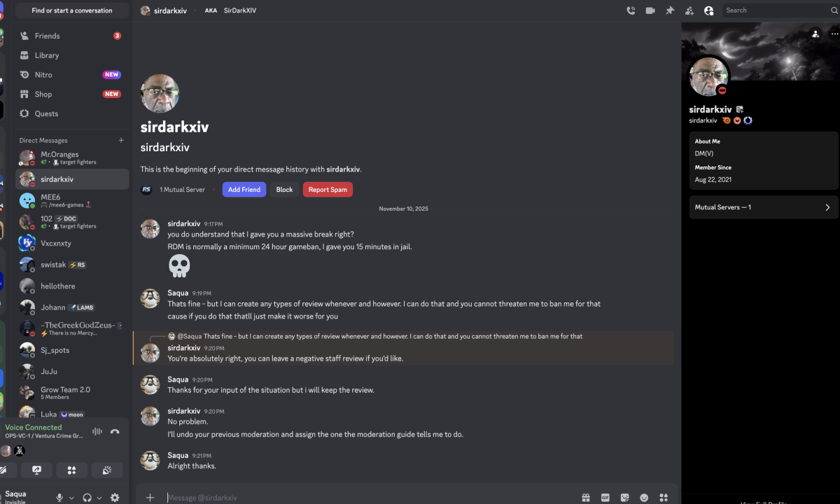Disconnect from the voice channel

click(x=115, y=432)
